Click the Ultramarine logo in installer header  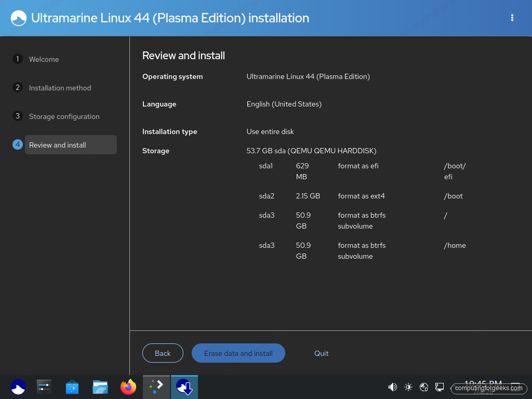(x=19, y=18)
